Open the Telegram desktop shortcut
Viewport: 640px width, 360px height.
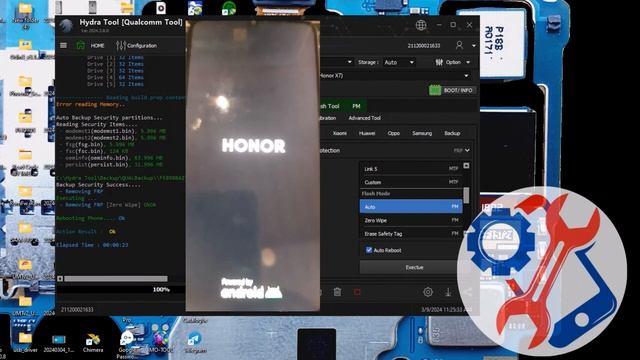(x=195, y=343)
